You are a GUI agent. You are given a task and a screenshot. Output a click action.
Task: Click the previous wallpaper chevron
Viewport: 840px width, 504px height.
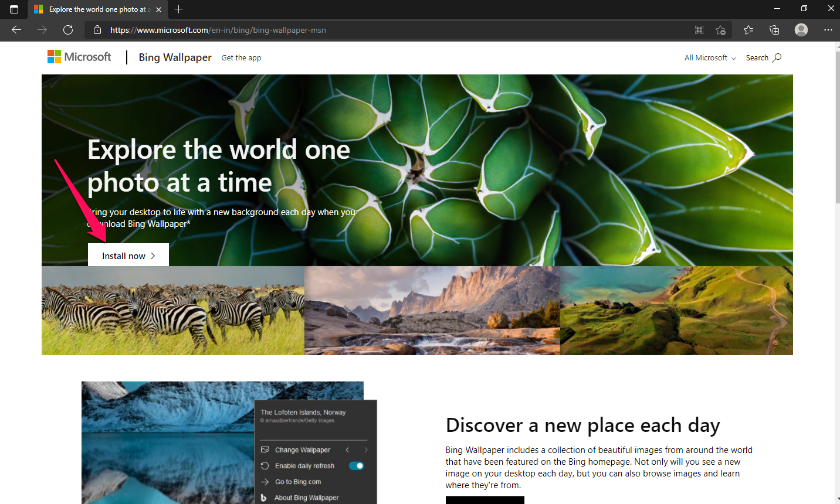tap(347, 450)
